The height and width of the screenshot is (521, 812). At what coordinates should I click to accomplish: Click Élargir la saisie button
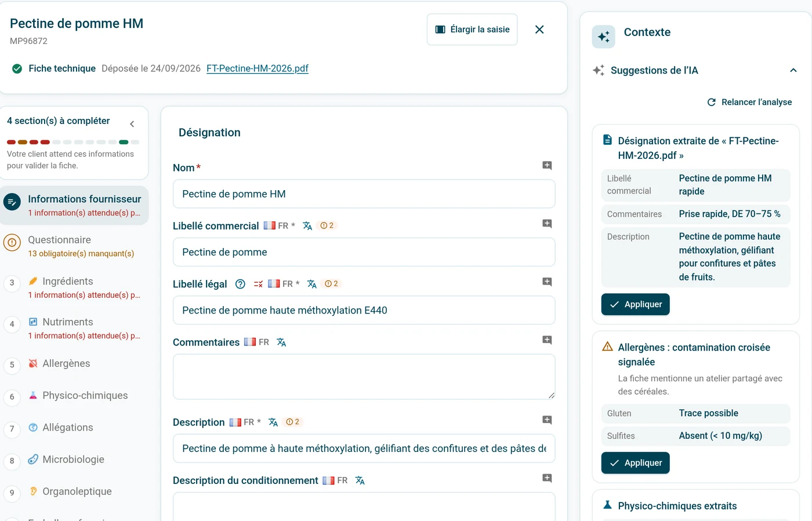pyautogui.click(x=472, y=30)
